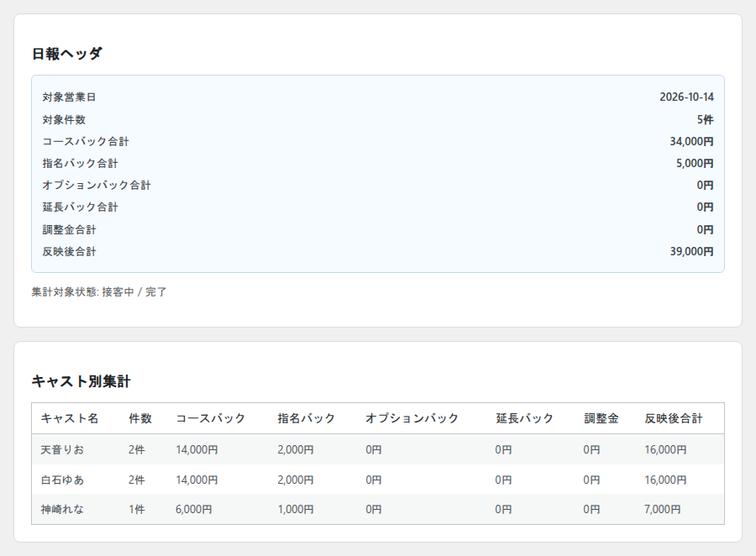Image resolution: width=756 pixels, height=556 pixels.
Task: Click 1件 in the 神崎れな row
Action: [136, 509]
